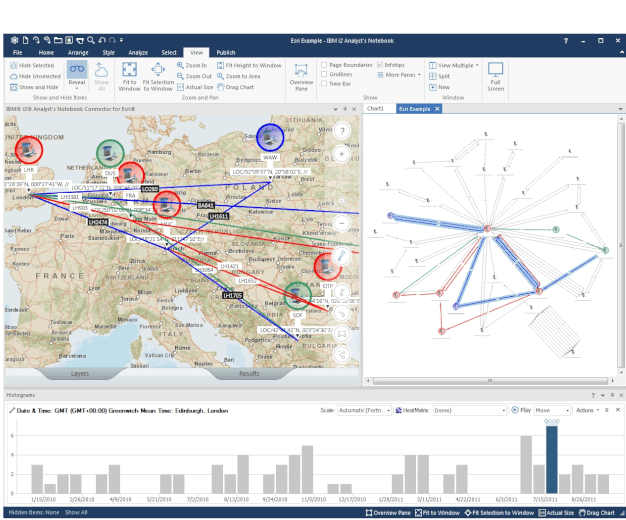Click the map wrench tools button
626x520 pixels.
[x=342, y=256]
